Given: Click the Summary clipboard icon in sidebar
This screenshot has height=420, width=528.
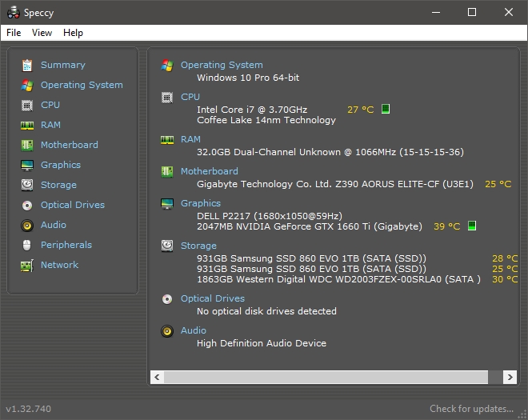Looking at the screenshot, I should [x=27, y=65].
